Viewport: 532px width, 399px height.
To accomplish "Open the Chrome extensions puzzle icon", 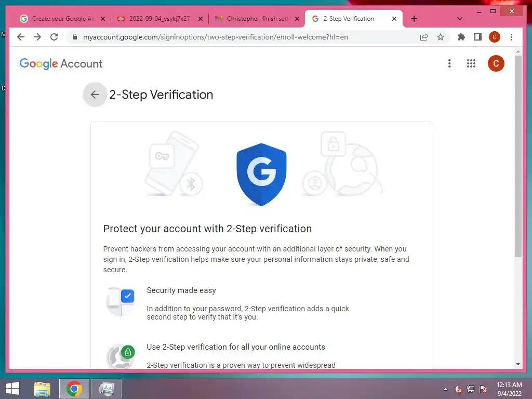I will [x=461, y=37].
